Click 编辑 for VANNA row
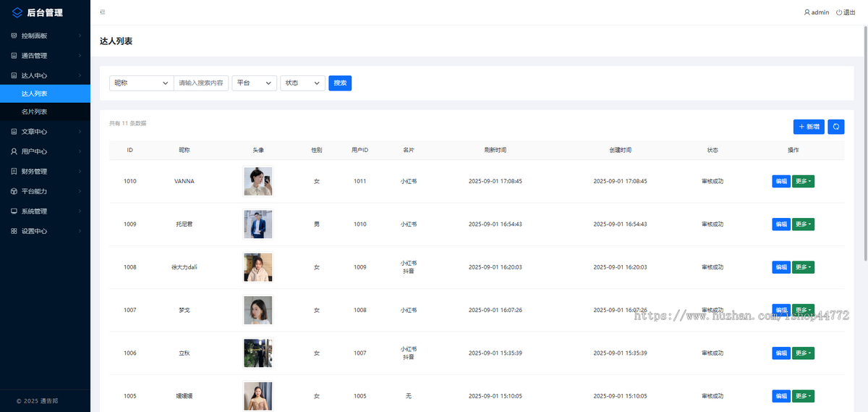This screenshot has width=868, height=412. [x=781, y=181]
